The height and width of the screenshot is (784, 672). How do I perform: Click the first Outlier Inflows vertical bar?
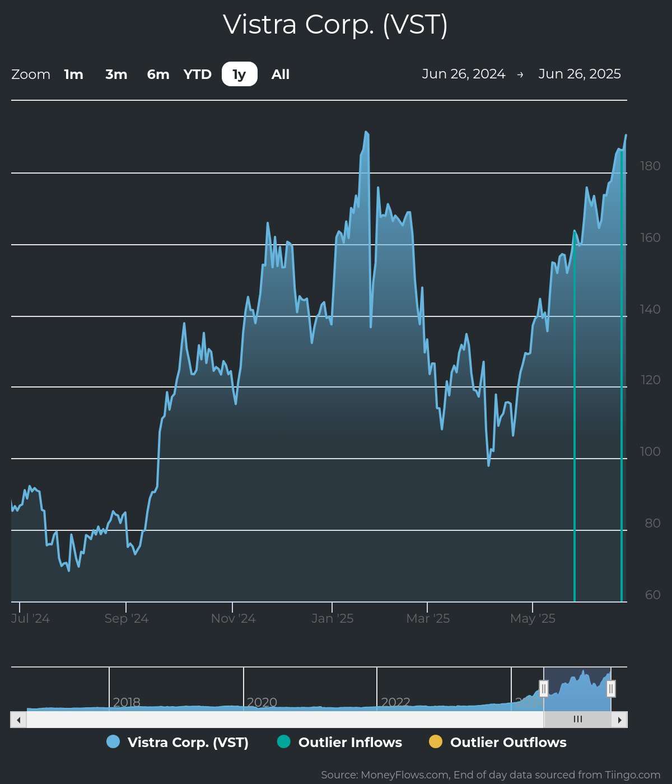point(575,417)
